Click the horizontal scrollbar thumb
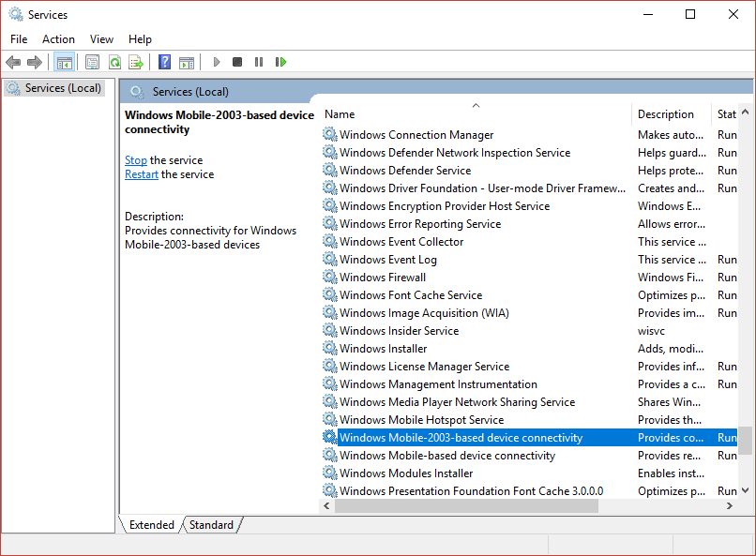756x556 pixels. [466, 506]
